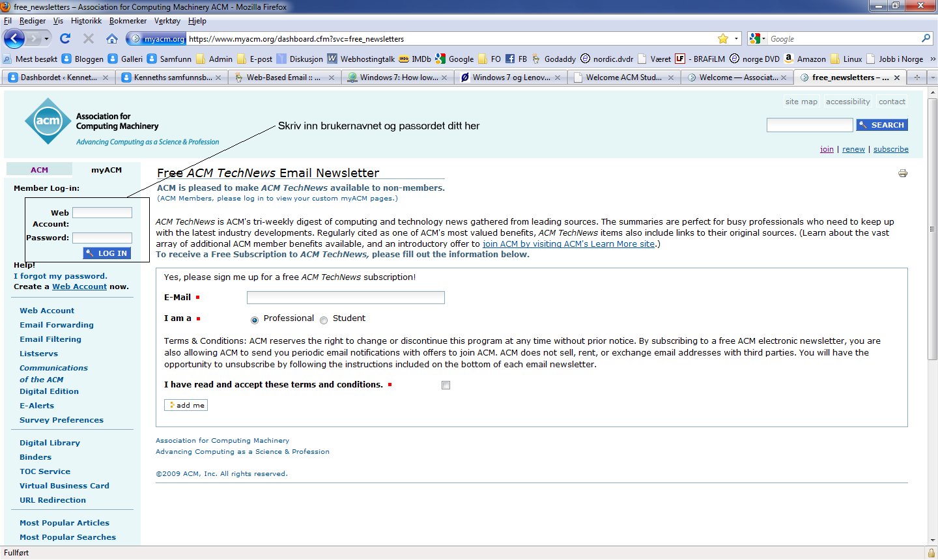Open the Google bookmark

455,59
